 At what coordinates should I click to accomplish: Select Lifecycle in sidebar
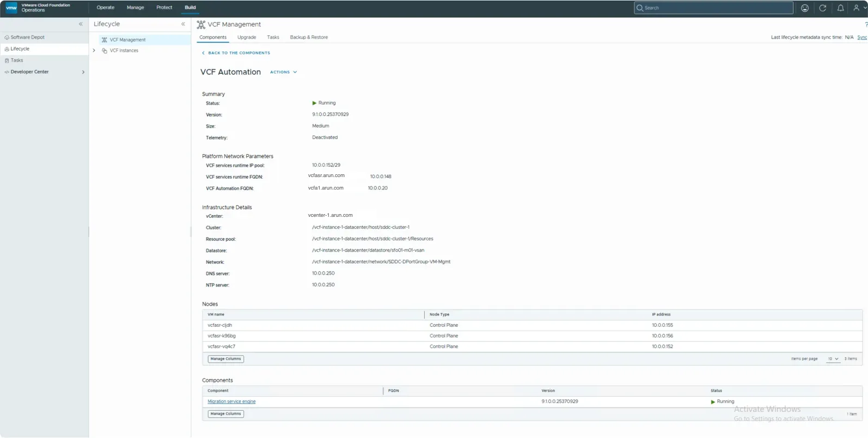coord(44,49)
